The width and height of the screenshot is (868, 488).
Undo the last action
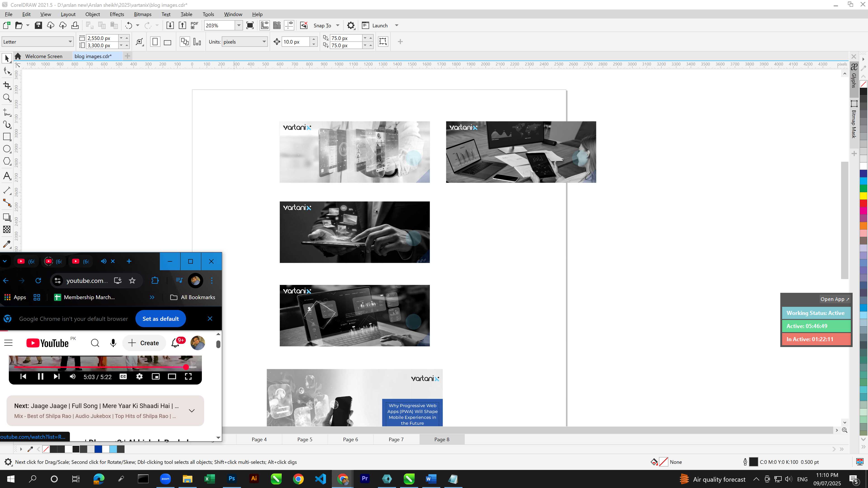128,25
